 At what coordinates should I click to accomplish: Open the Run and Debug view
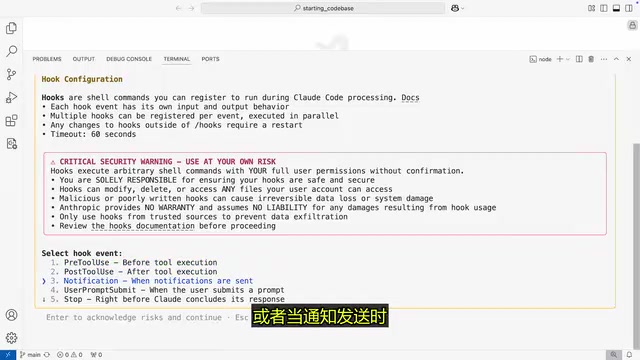(11, 98)
